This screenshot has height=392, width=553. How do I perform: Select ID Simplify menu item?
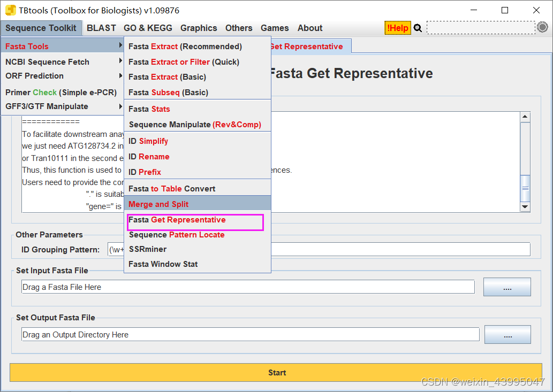tap(198, 141)
